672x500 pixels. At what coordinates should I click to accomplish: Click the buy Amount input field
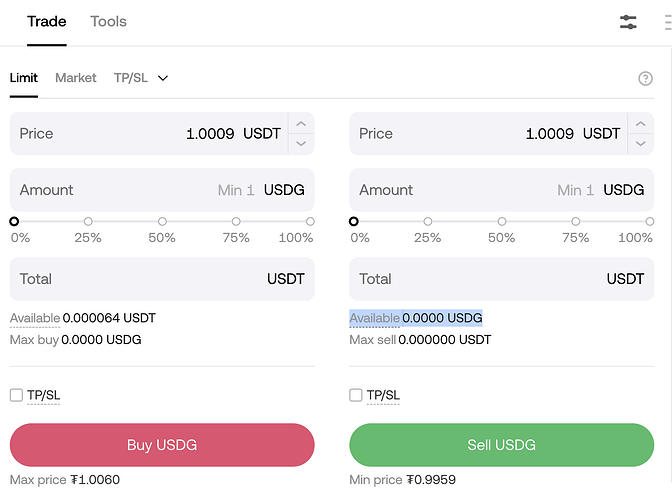[x=130, y=190]
